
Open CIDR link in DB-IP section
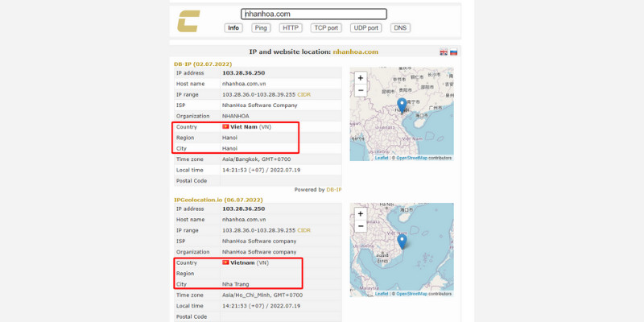coord(304,94)
